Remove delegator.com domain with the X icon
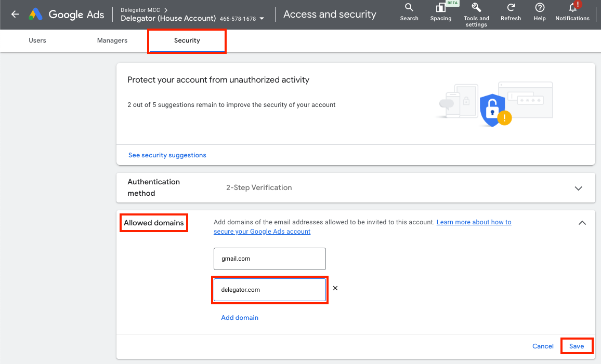601x364 pixels. tap(335, 288)
